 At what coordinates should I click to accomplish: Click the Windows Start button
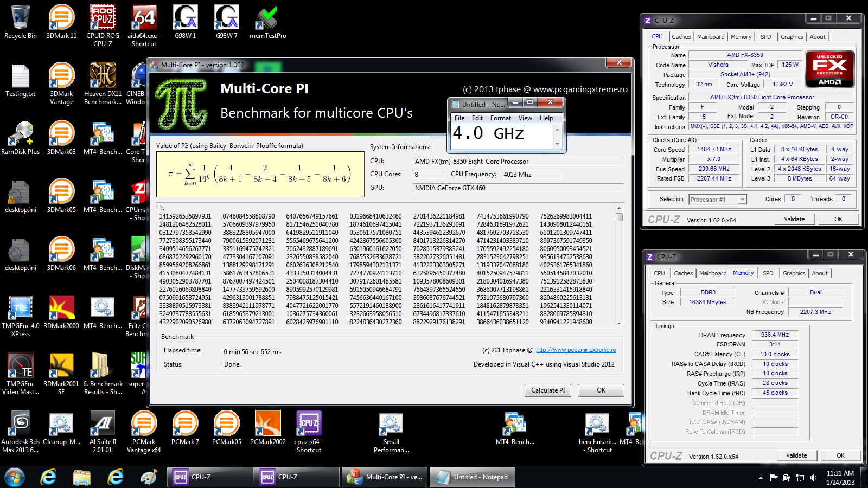tap(15, 477)
